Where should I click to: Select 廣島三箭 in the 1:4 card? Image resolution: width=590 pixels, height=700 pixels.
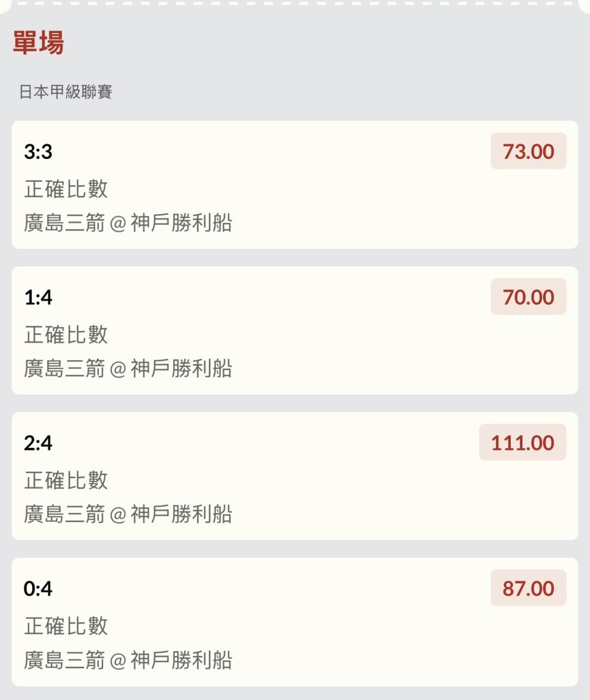64,369
